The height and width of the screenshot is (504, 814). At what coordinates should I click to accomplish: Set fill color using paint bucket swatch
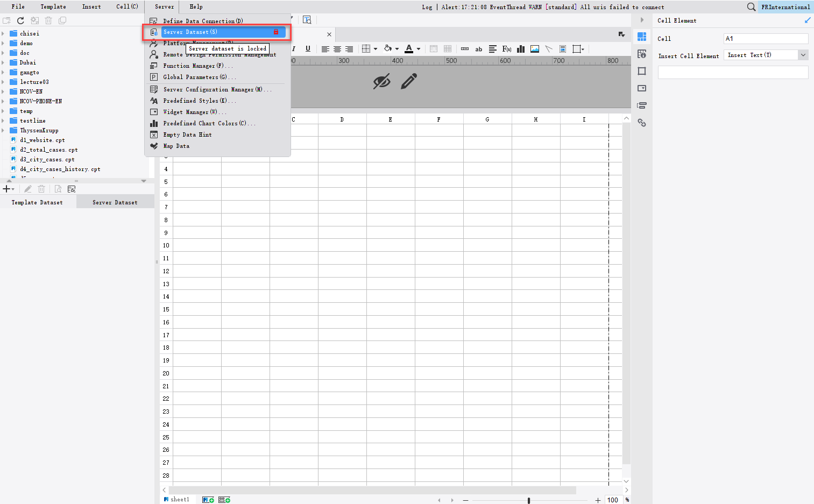pos(389,49)
